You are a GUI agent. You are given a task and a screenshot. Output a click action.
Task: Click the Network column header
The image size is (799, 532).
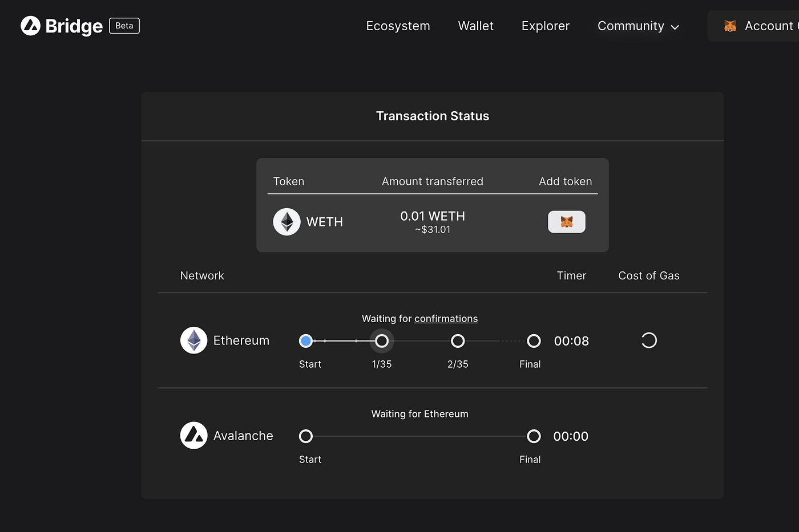pyautogui.click(x=202, y=275)
